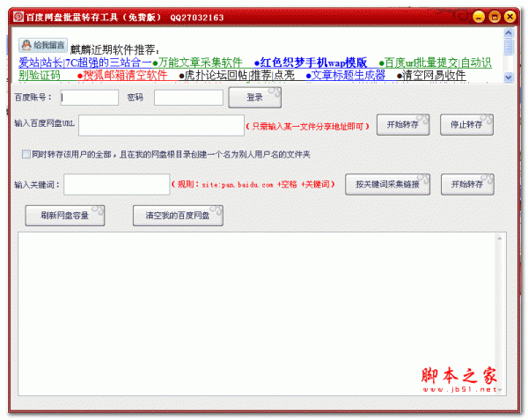
Task: Start transfer with 开始转存 beside URL field
Action: tap(403, 125)
